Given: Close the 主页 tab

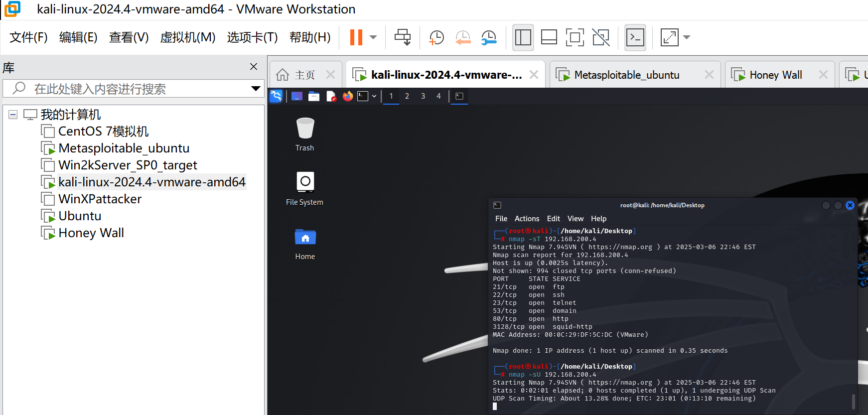Looking at the screenshot, I should 330,75.
